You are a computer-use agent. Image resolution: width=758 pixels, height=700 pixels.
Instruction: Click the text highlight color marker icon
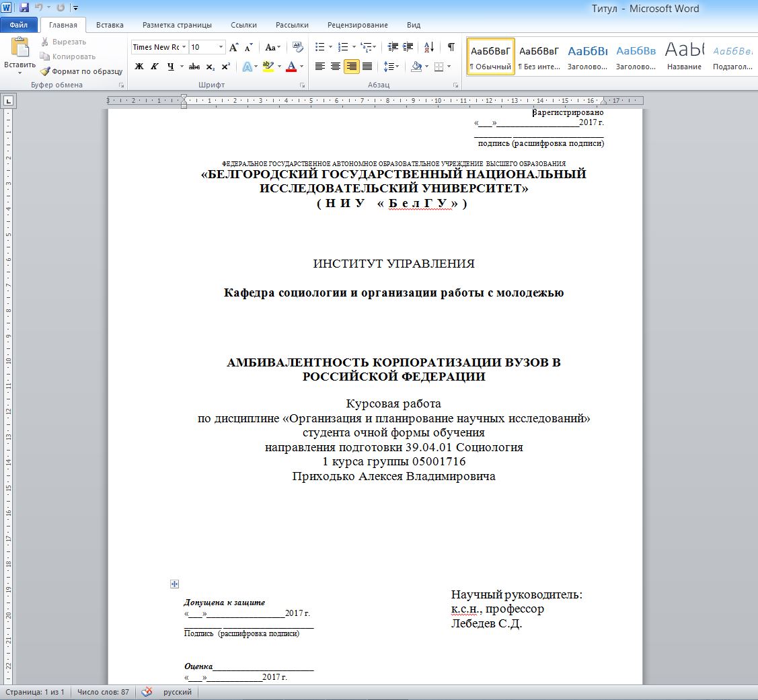[267, 66]
